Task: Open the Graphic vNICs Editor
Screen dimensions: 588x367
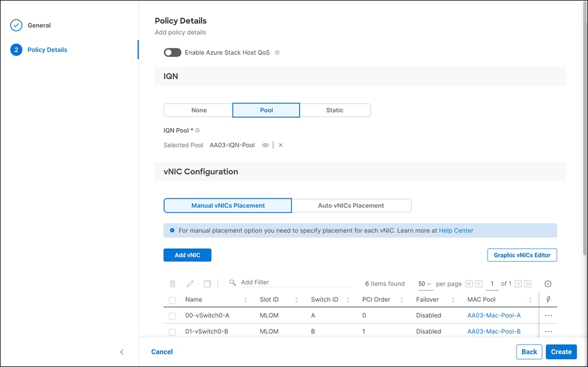Action: point(522,255)
